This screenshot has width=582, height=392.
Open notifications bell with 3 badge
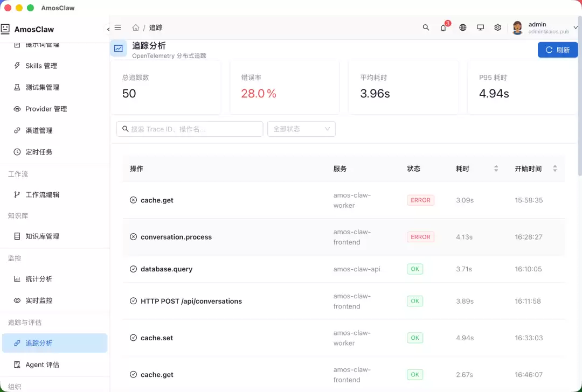pyautogui.click(x=444, y=27)
